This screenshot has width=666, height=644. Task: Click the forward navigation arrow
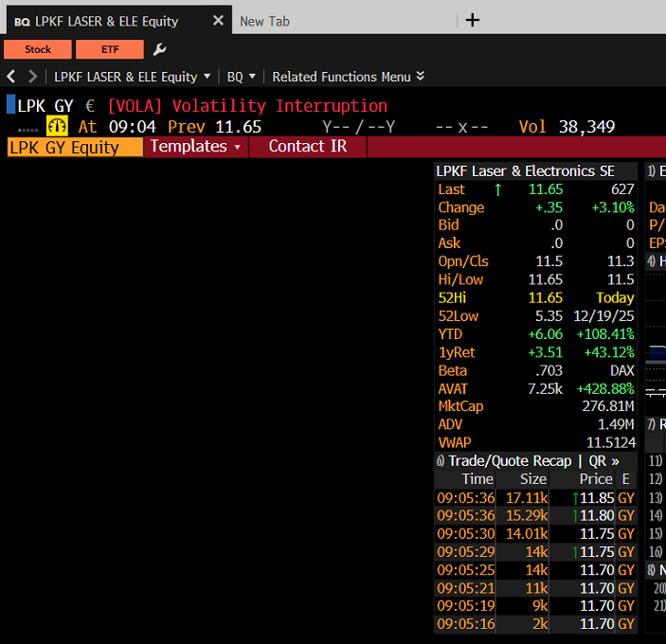point(33,77)
